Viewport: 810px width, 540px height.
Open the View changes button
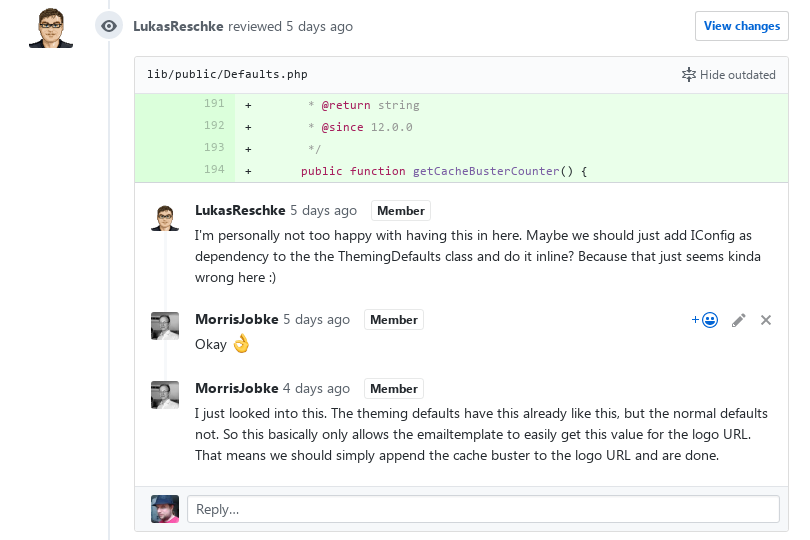click(x=742, y=26)
